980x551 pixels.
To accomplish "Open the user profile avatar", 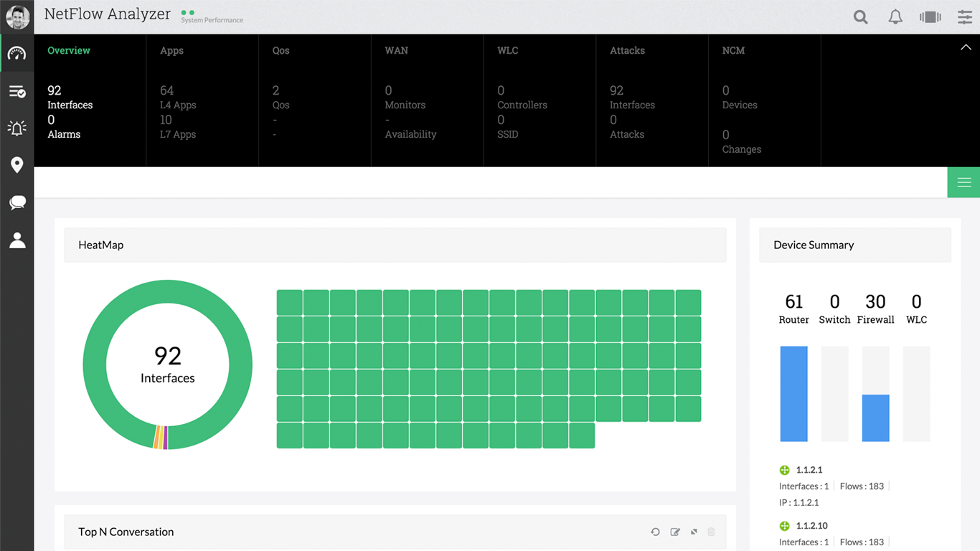I will click(17, 17).
